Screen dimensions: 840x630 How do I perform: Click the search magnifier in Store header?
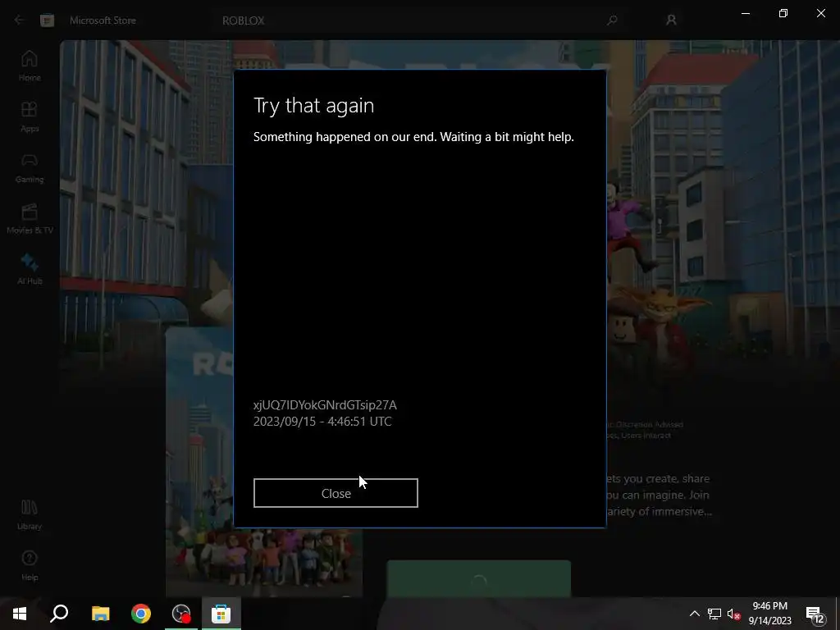click(612, 21)
